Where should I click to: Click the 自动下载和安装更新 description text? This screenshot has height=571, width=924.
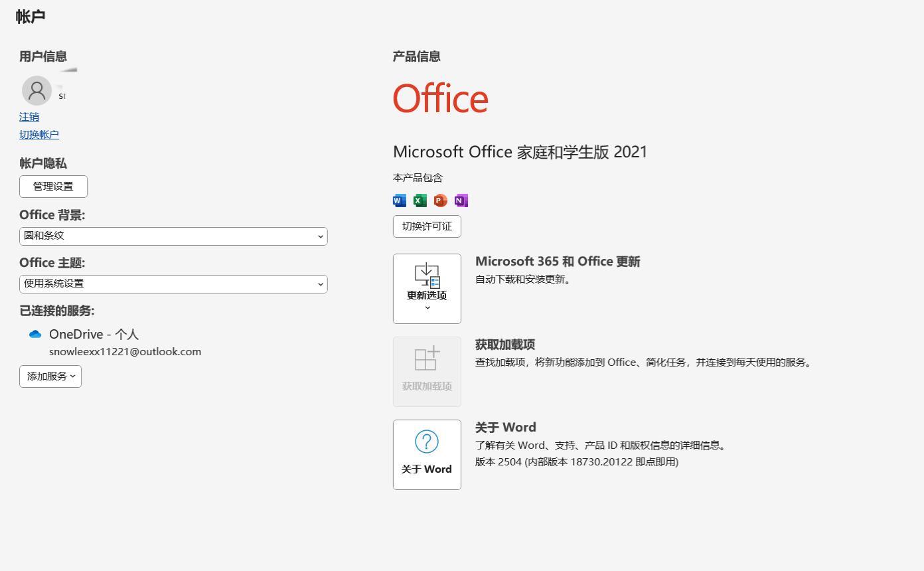click(523, 280)
